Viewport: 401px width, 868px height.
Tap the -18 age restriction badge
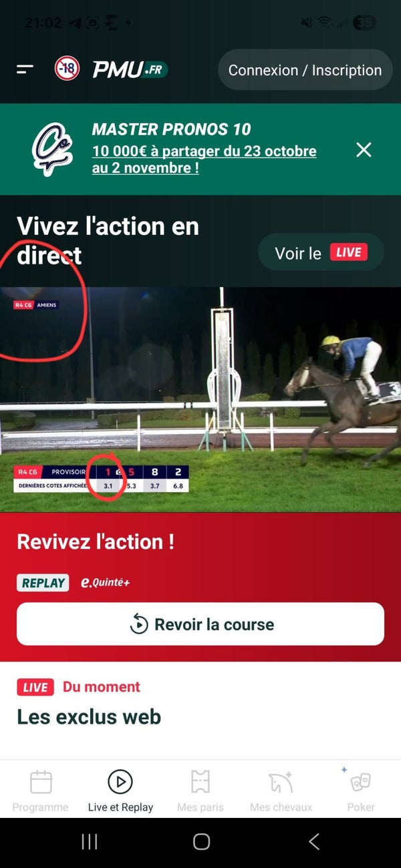pyautogui.click(x=67, y=68)
